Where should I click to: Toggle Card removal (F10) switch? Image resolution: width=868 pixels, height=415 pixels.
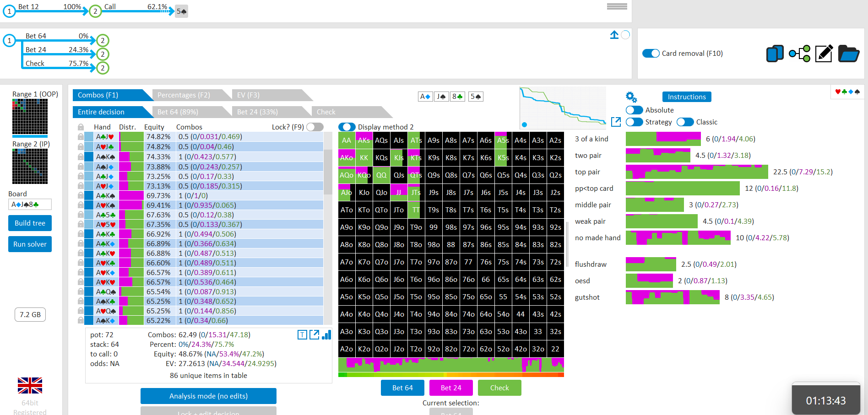[651, 54]
